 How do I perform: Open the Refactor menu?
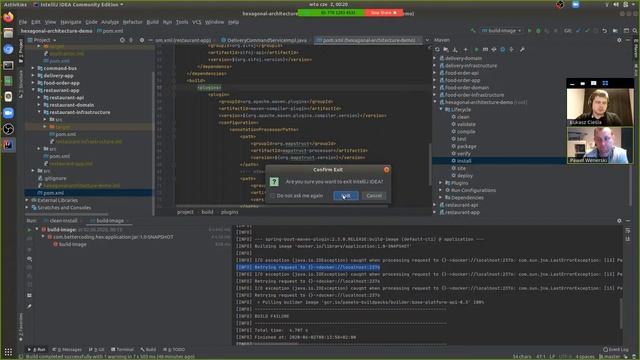tap(132, 22)
